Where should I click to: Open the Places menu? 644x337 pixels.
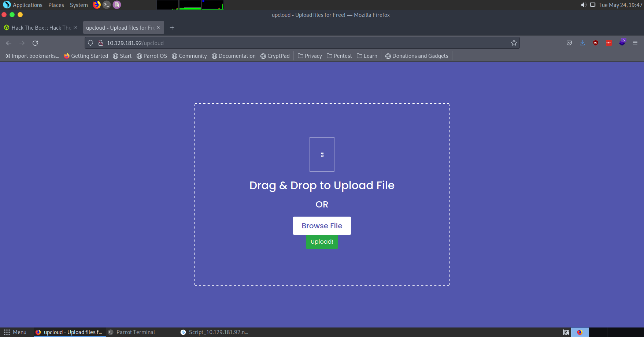pos(56,5)
